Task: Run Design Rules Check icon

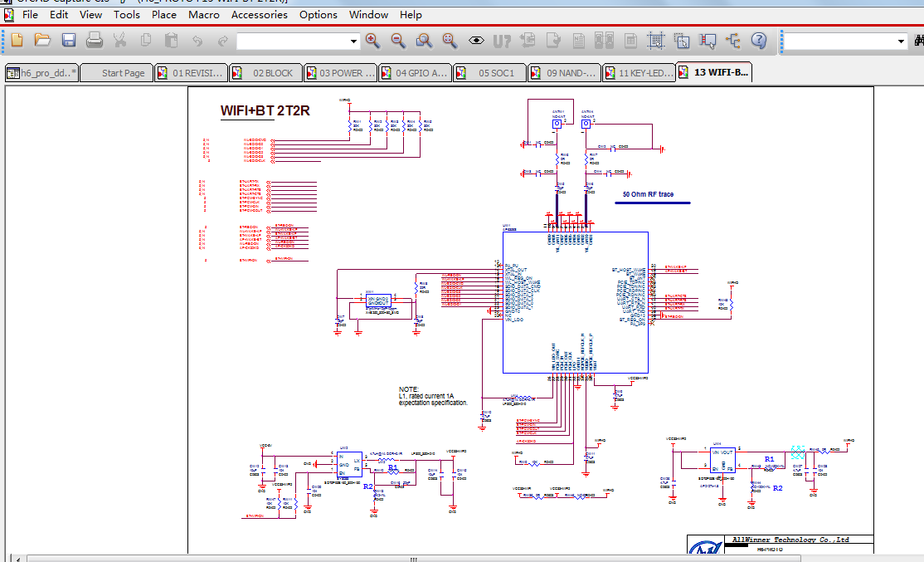Action: click(x=553, y=40)
